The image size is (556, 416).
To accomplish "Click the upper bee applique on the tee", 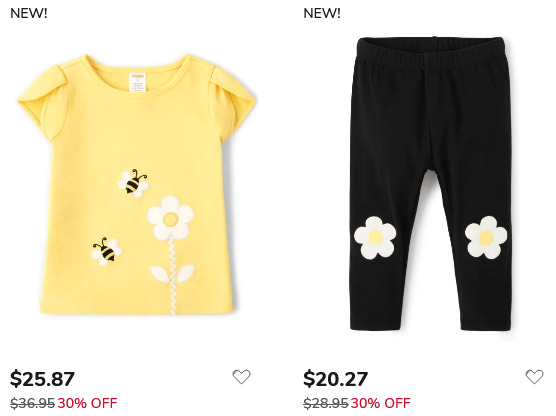I will pyautogui.click(x=134, y=183).
